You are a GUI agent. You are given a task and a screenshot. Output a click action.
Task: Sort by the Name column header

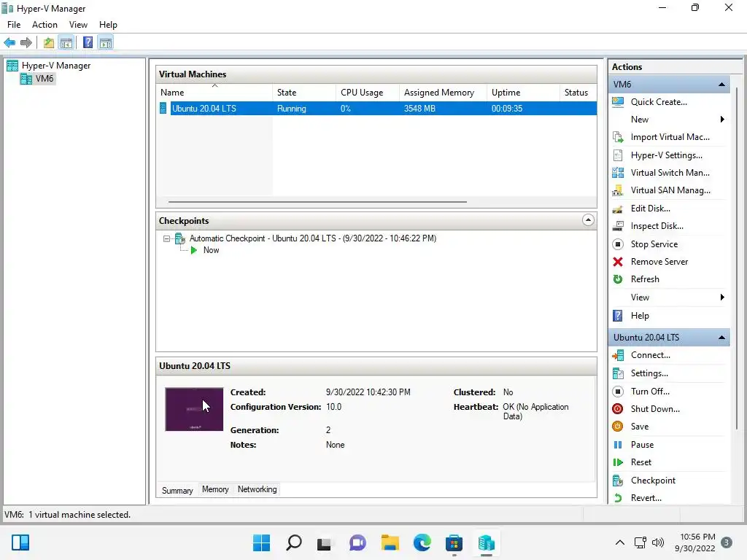[214, 93]
